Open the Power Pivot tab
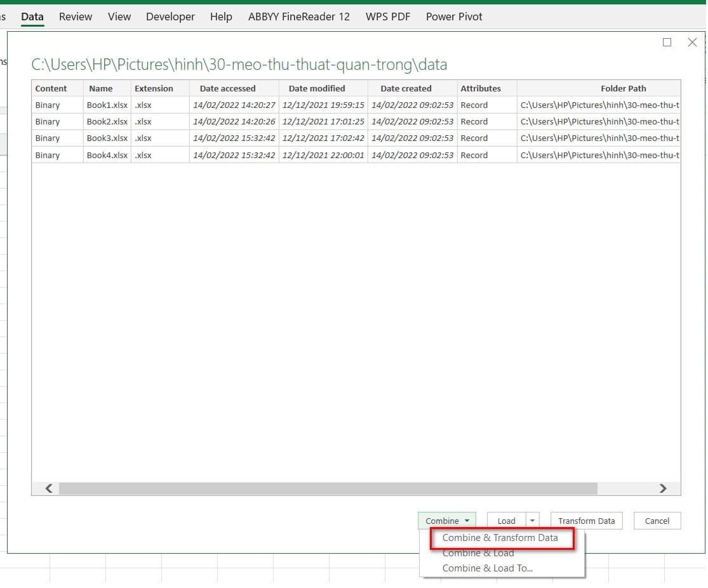Image resolution: width=708 pixels, height=588 pixels. point(454,17)
